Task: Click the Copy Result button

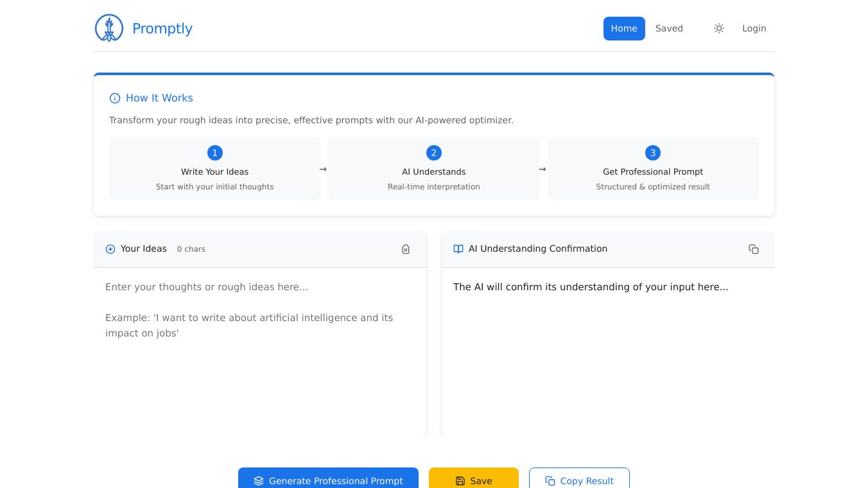Action: coord(579,480)
